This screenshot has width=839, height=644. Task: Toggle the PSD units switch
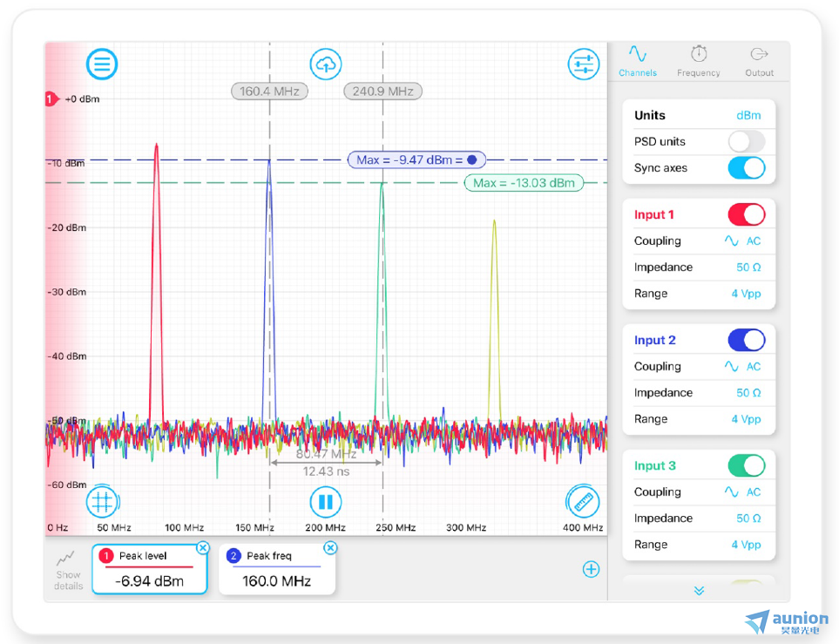747,141
